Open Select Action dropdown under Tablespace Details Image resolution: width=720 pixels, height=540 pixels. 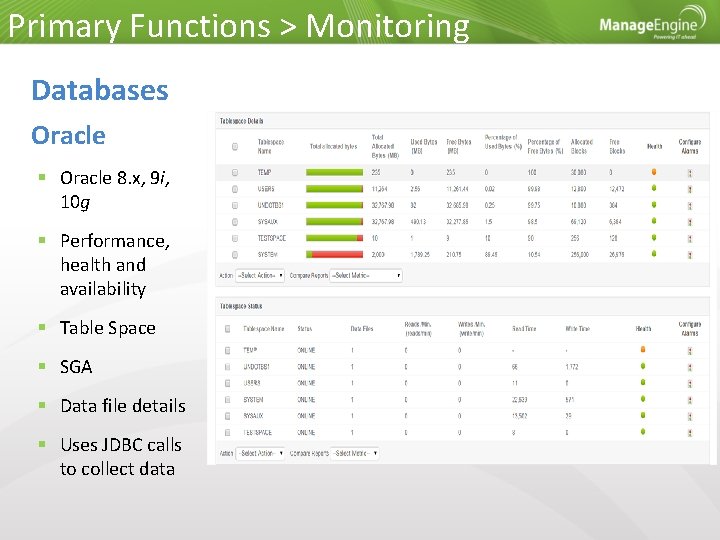pyautogui.click(x=260, y=276)
